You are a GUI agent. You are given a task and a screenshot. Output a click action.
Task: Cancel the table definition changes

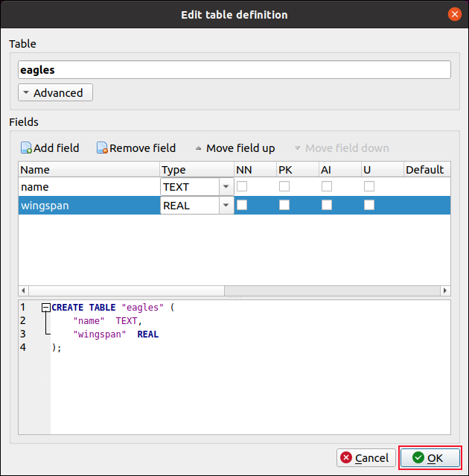click(x=365, y=458)
